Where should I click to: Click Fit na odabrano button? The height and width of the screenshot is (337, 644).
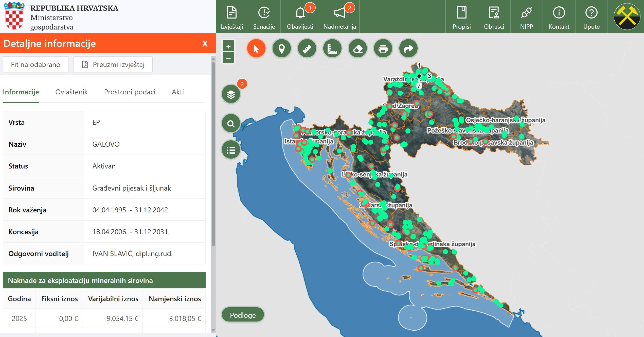[35, 64]
